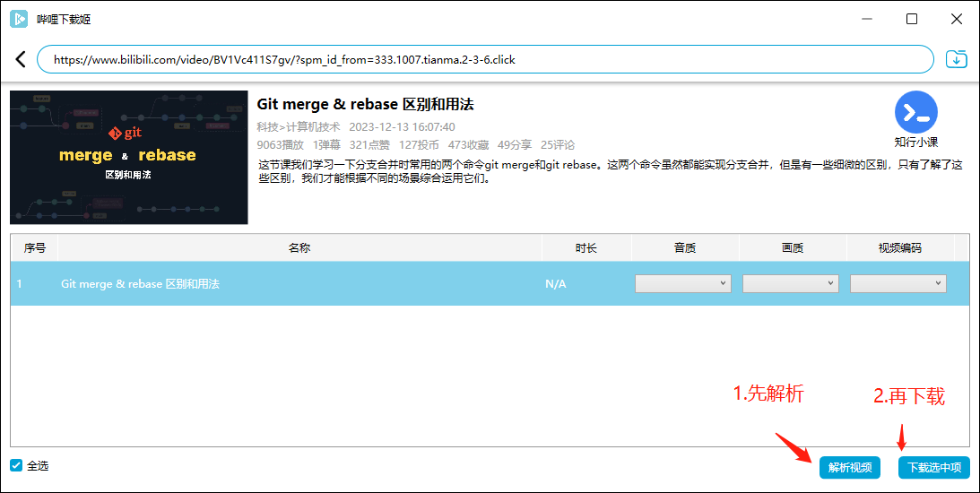Click the 时长 column header
Screen dimensions: 980x493
point(586,248)
